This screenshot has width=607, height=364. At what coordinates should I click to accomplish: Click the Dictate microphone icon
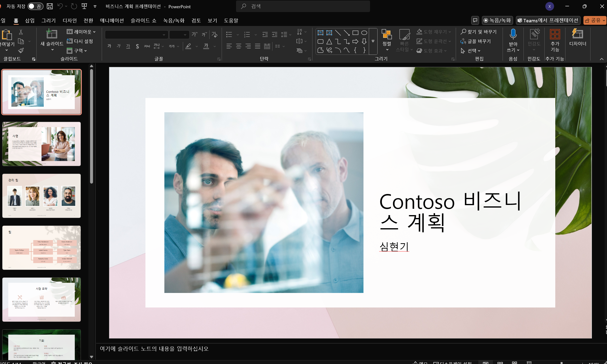point(513,34)
